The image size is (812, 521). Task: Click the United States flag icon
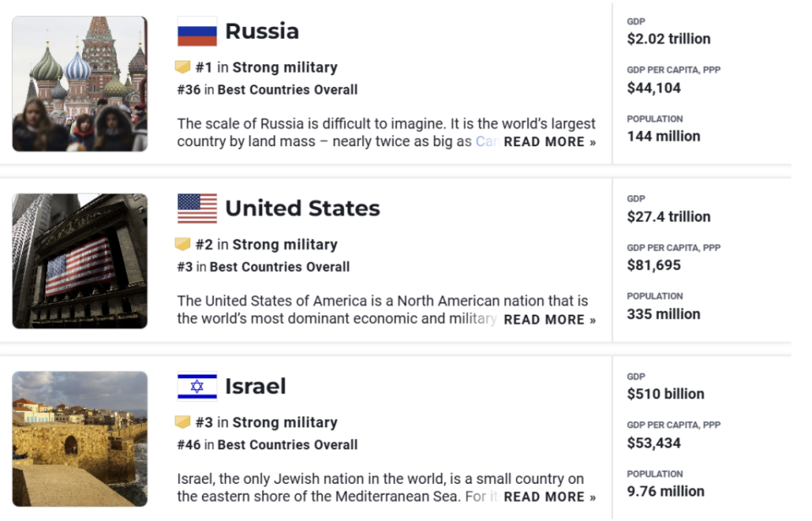[197, 209]
